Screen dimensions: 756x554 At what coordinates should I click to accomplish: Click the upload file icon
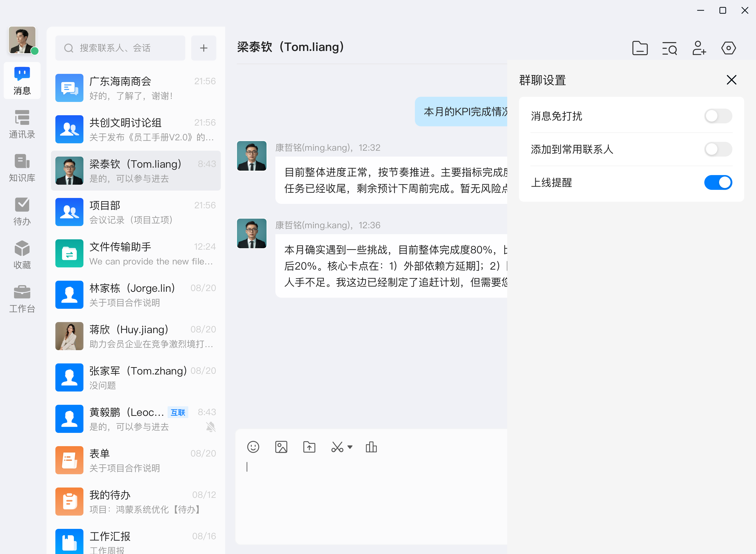pyautogui.click(x=309, y=447)
